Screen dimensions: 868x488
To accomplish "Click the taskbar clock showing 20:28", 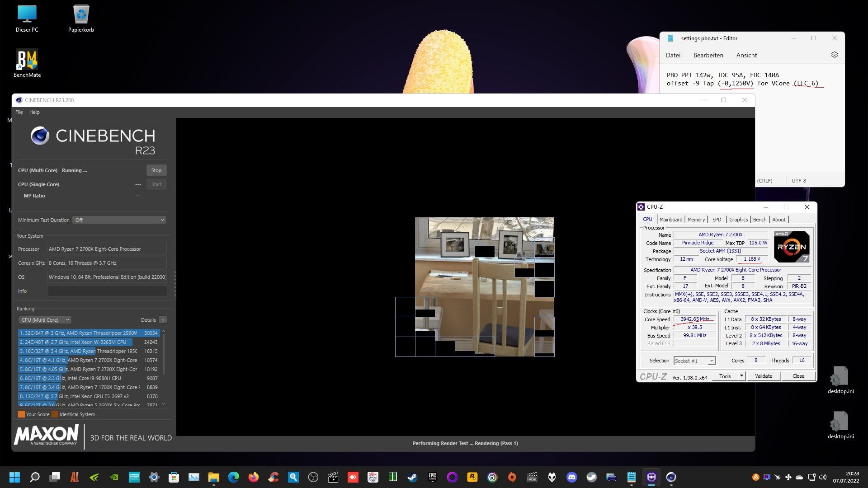I will [846, 477].
